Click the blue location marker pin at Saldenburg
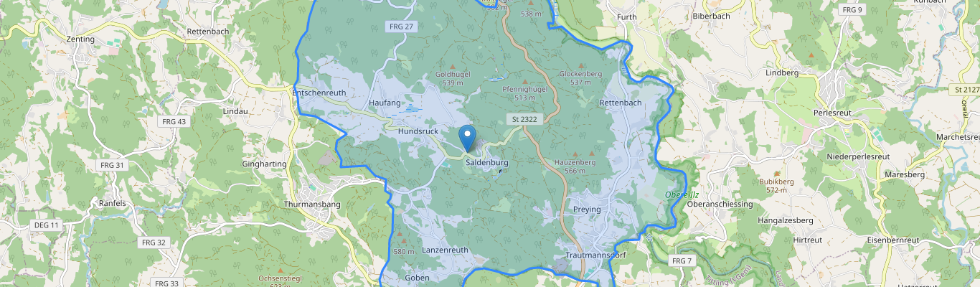 tap(468, 137)
